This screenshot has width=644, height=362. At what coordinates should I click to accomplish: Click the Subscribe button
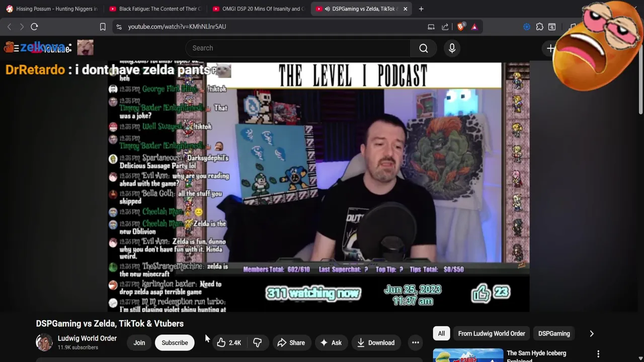[175, 343]
